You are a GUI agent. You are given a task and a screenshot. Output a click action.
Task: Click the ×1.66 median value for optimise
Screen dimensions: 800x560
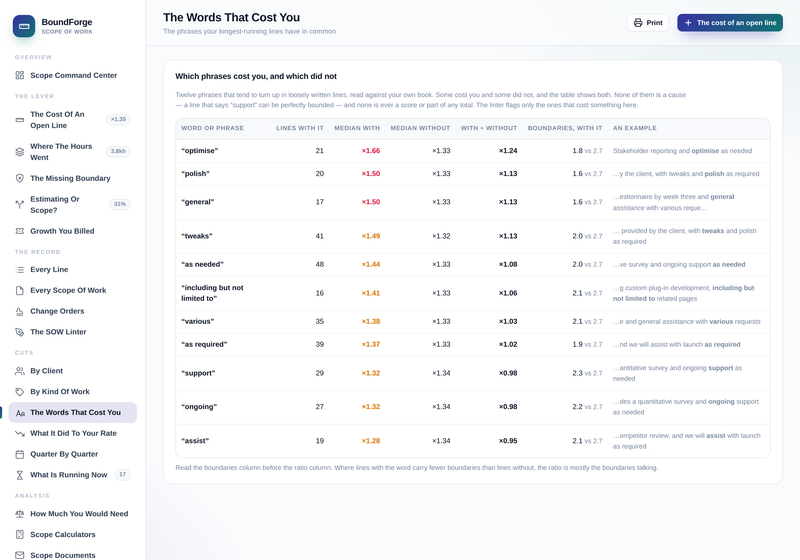click(x=371, y=151)
